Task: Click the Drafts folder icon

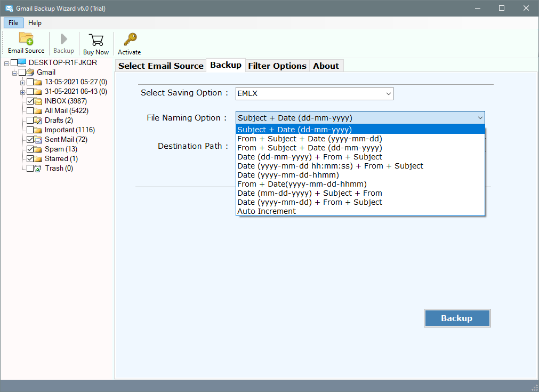Action: [38, 121]
